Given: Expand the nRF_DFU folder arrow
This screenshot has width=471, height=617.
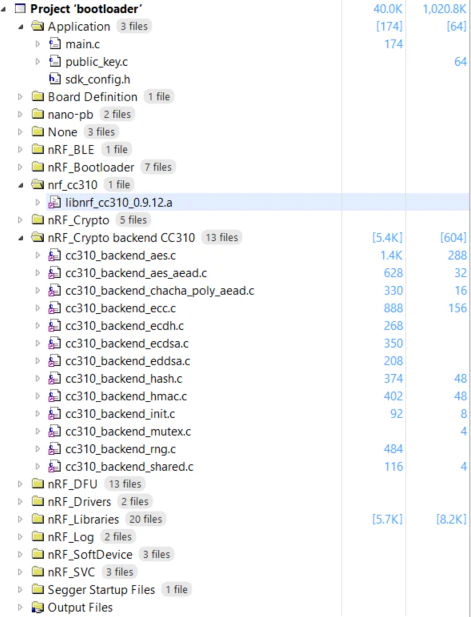Looking at the screenshot, I should pyautogui.click(x=20, y=484).
